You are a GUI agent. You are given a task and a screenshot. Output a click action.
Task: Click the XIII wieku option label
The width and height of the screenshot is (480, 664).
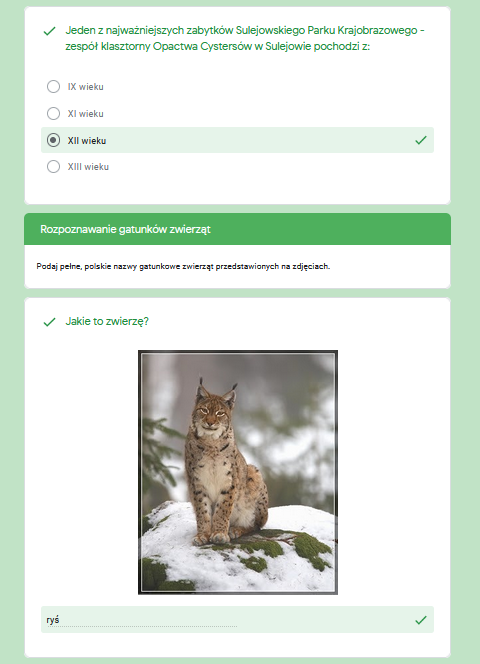88,167
